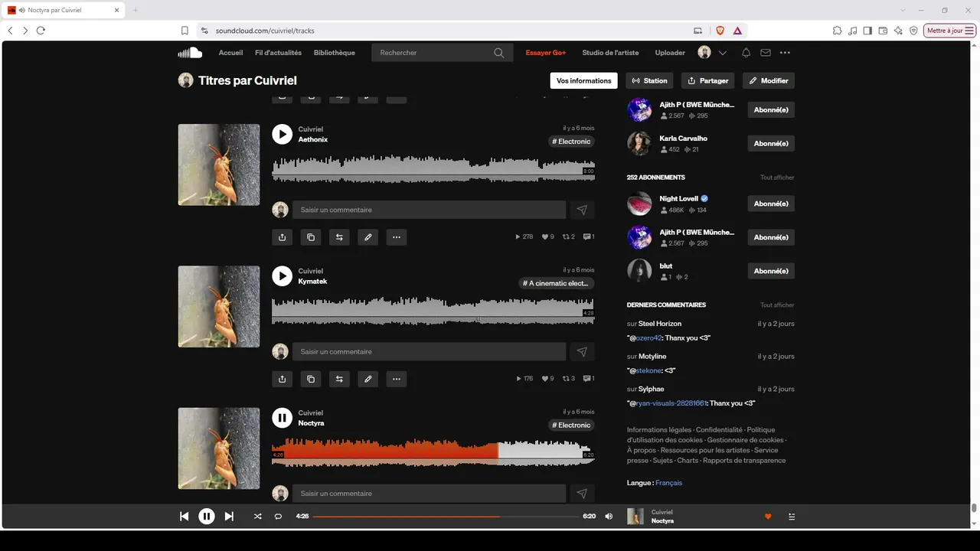Skip to next track in player bar
The width and height of the screenshot is (980, 551).
[229, 517]
